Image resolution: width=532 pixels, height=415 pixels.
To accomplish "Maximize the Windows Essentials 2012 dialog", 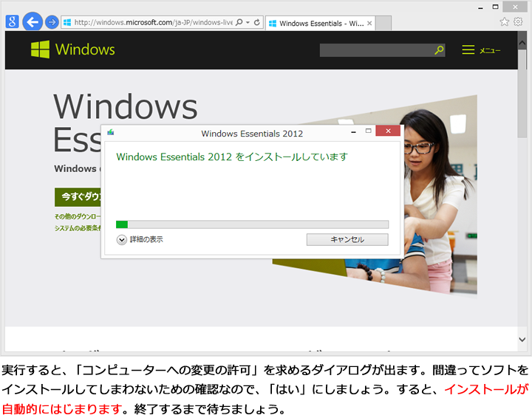I will pos(369,131).
